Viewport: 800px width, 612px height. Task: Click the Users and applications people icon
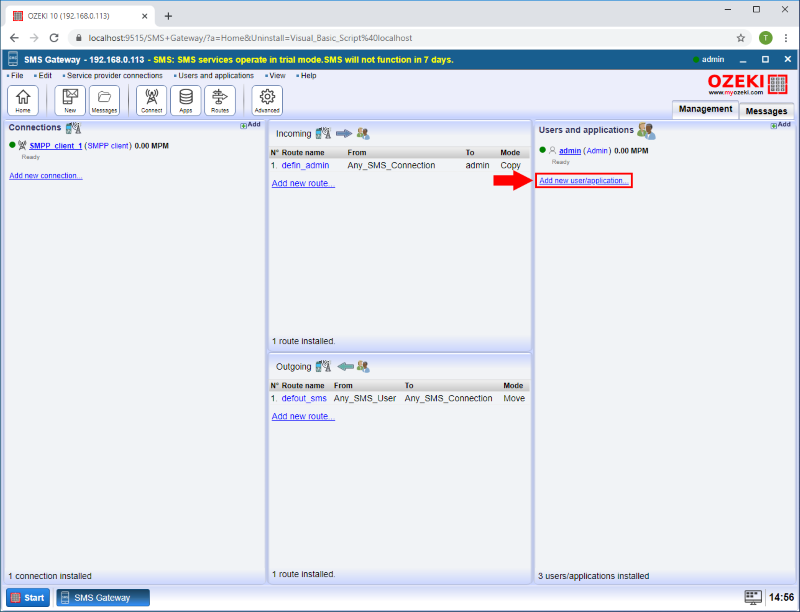click(x=646, y=131)
